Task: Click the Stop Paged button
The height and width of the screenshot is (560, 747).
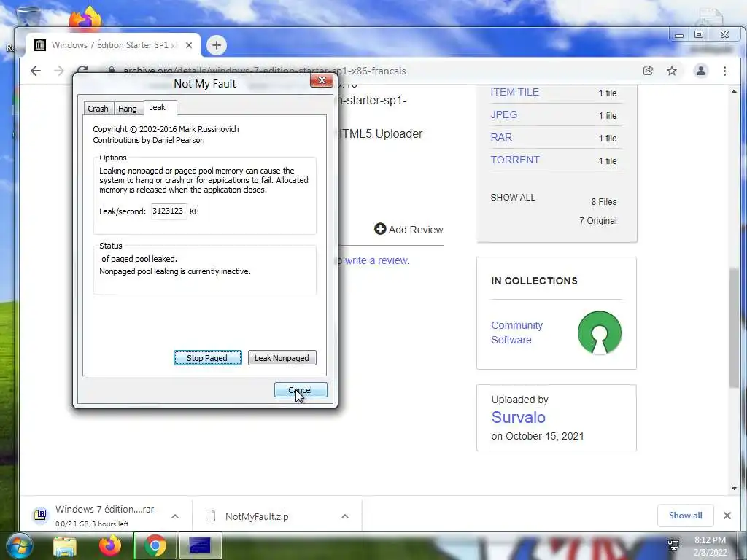Action: click(x=207, y=357)
